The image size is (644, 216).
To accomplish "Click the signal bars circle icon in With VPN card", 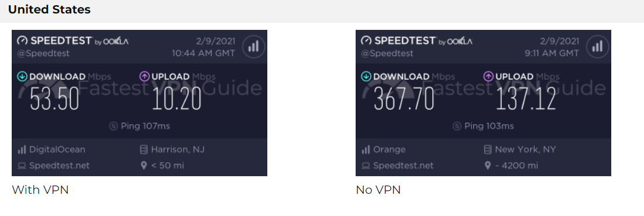I will tap(253, 46).
